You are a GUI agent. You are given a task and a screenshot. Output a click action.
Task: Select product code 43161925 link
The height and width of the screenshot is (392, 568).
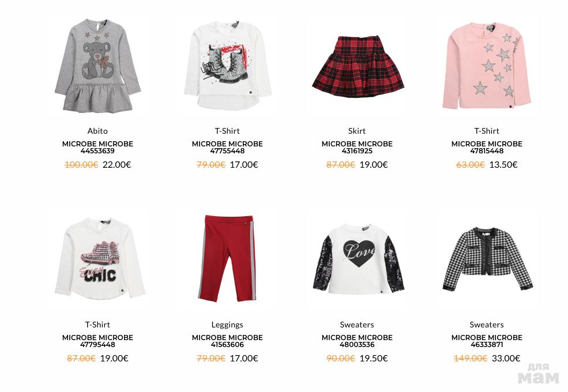point(357,150)
